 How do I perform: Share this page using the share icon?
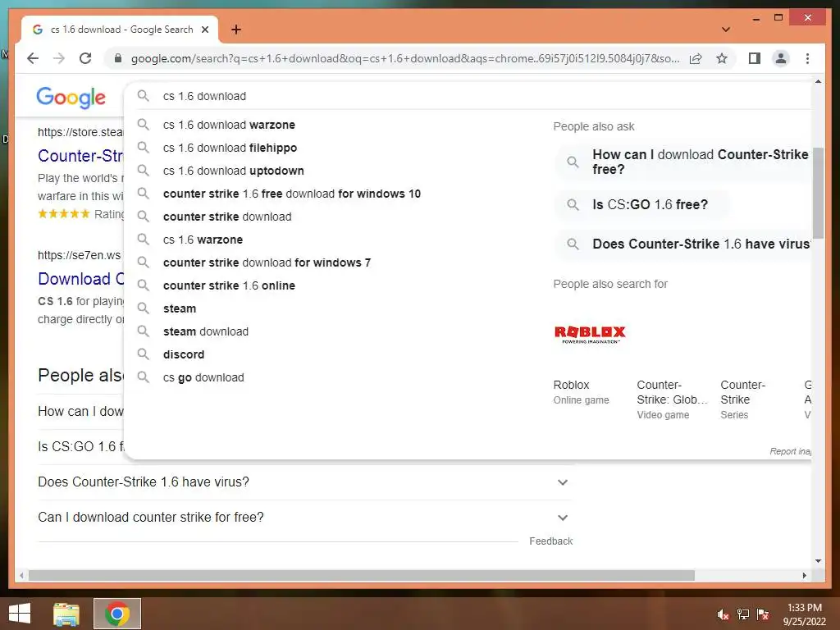(696, 58)
